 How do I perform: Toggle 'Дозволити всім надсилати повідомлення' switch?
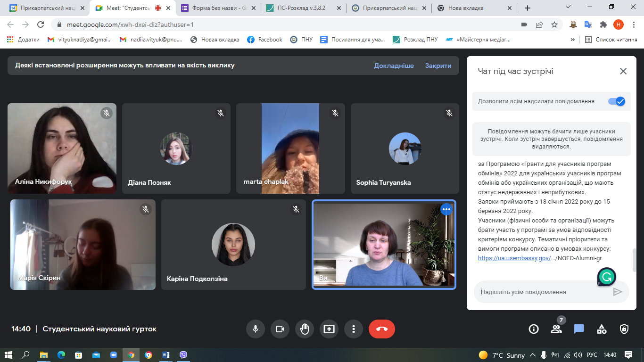[x=616, y=101]
